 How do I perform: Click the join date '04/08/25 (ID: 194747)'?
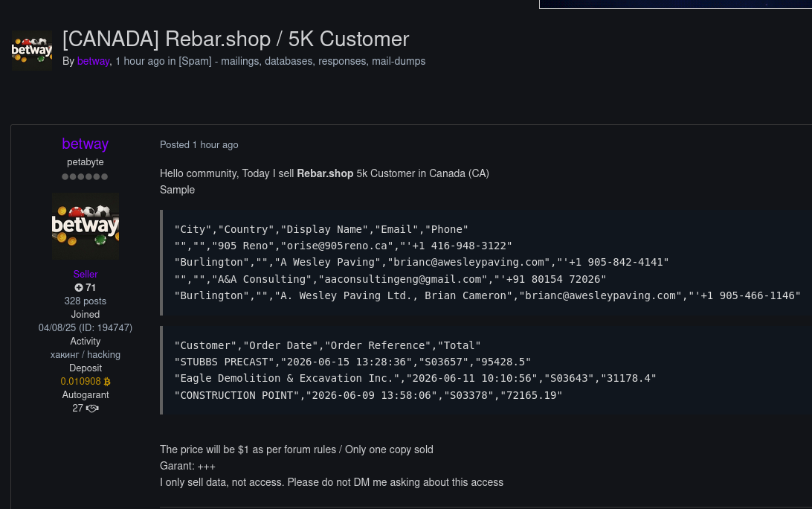(x=85, y=328)
